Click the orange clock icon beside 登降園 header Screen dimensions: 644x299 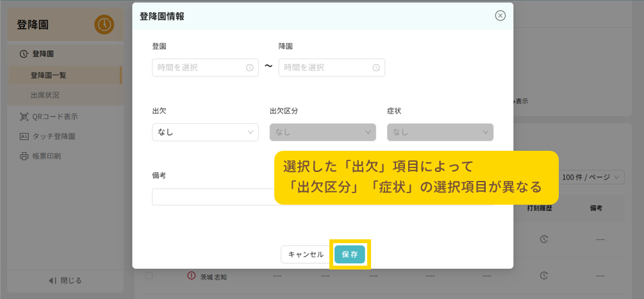click(104, 24)
